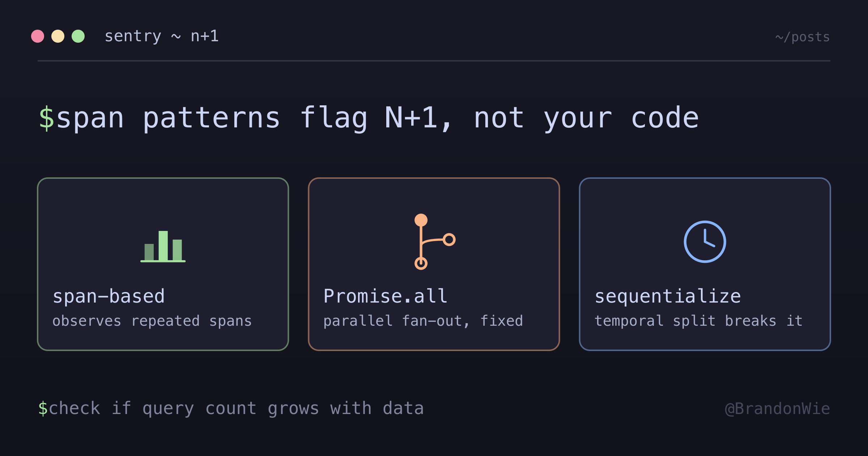Click the orange git branch icon

(x=435, y=242)
